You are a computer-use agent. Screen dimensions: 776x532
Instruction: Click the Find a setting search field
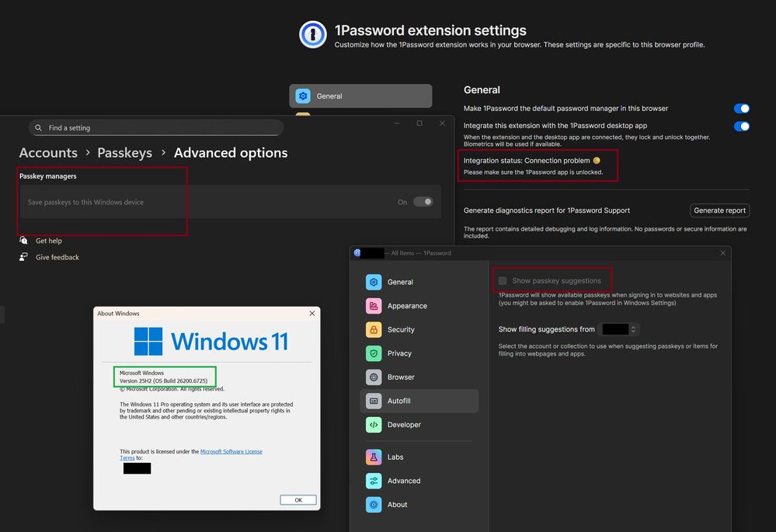click(x=155, y=128)
